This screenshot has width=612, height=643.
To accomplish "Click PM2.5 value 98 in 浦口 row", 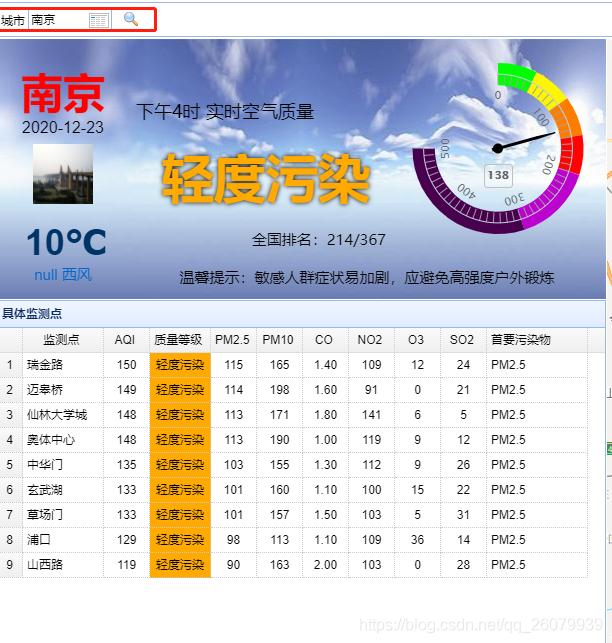I will [x=233, y=540].
